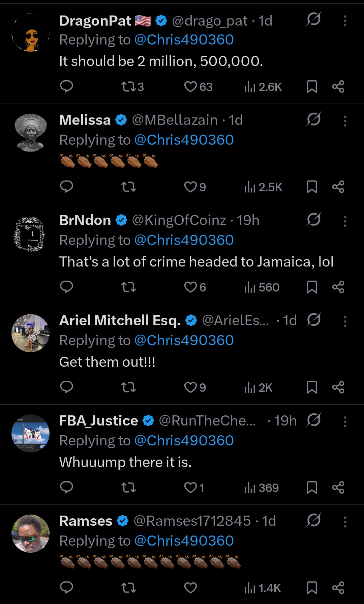Open Grok icon on Ariel Mitchell's reply

[314, 320]
